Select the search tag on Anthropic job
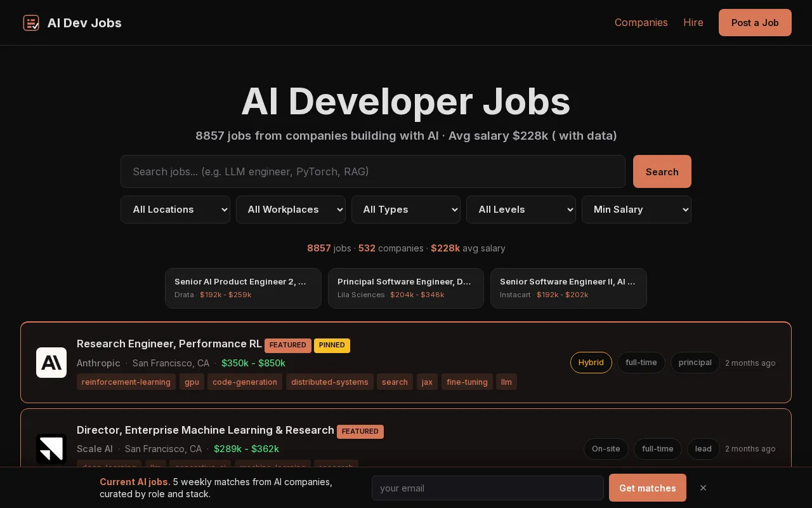 tap(395, 382)
